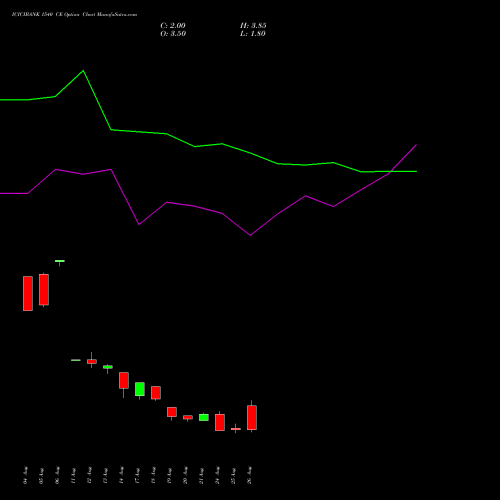Click the 24 Aug date label
Screen dimensions: 500x500
218,475
